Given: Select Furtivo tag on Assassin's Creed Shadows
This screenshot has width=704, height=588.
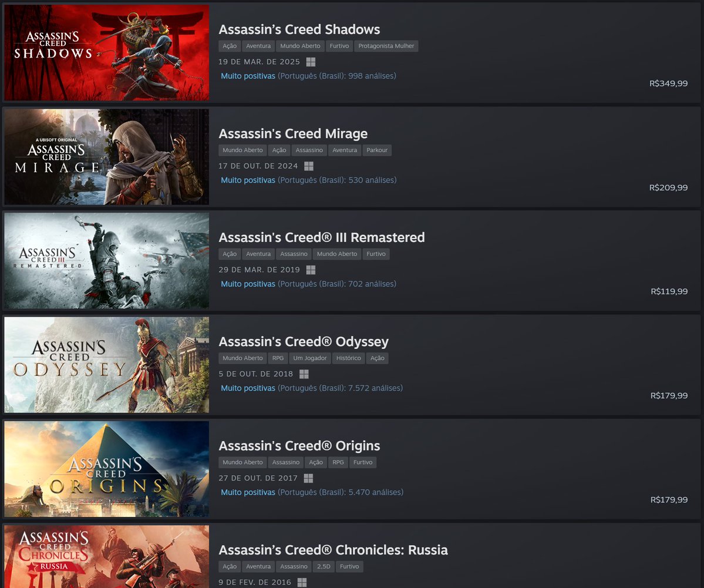Looking at the screenshot, I should point(339,46).
